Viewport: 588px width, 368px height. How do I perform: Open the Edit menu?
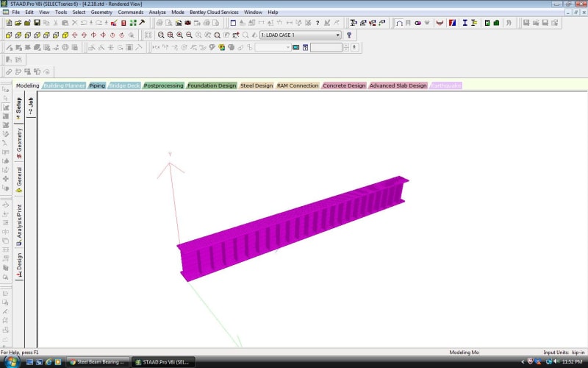pyautogui.click(x=29, y=13)
